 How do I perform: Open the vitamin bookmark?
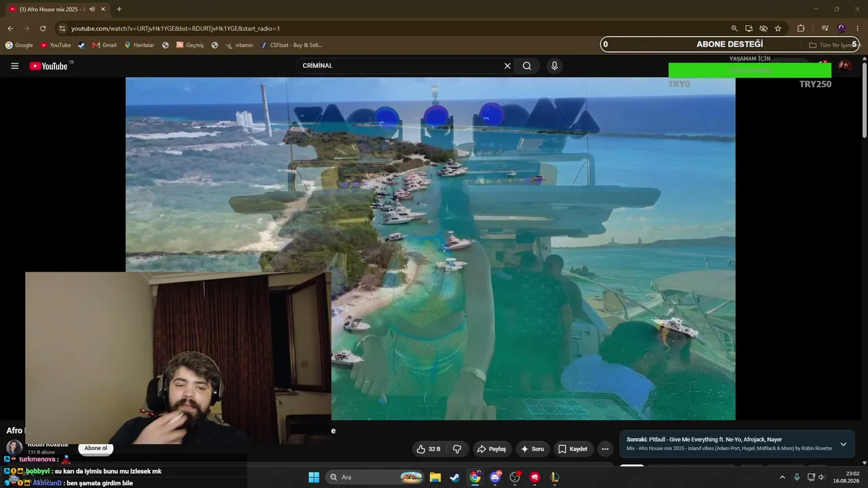[239, 45]
